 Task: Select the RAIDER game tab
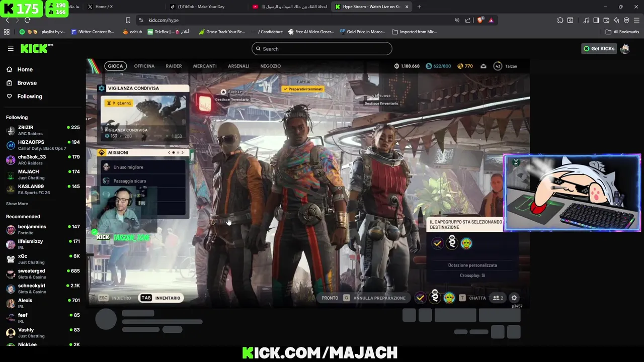[x=174, y=66]
